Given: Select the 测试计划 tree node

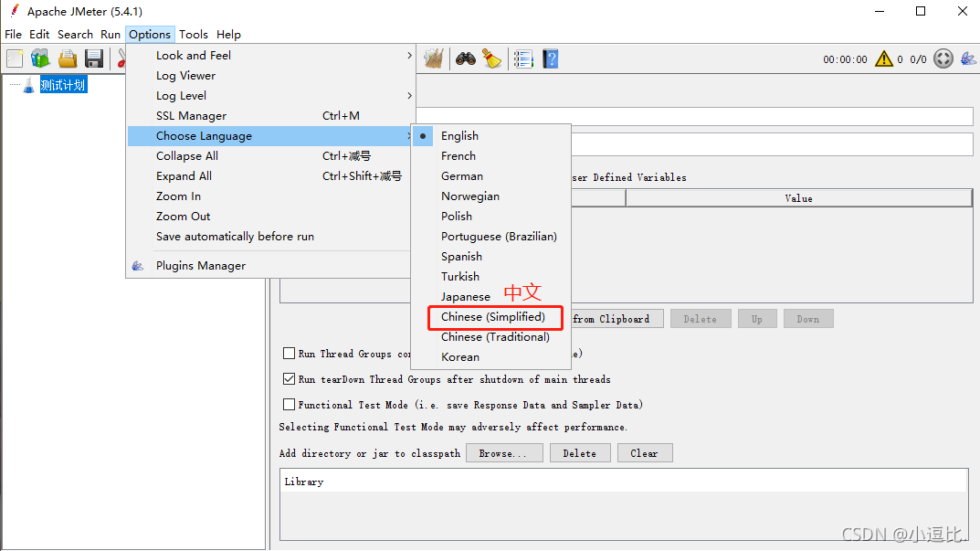Looking at the screenshot, I should click(62, 85).
